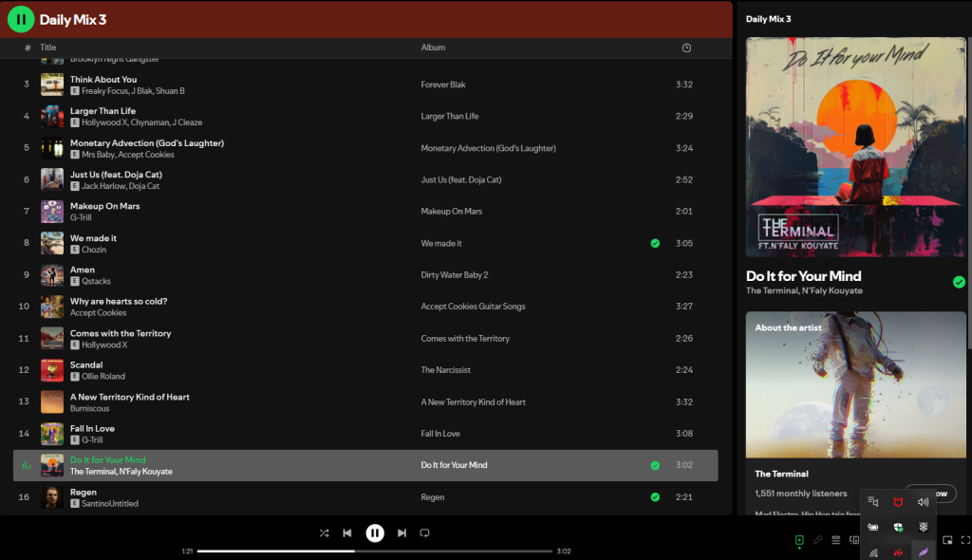Open the Fall In Love album link
This screenshot has height=560, width=972.
(x=440, y=434)
